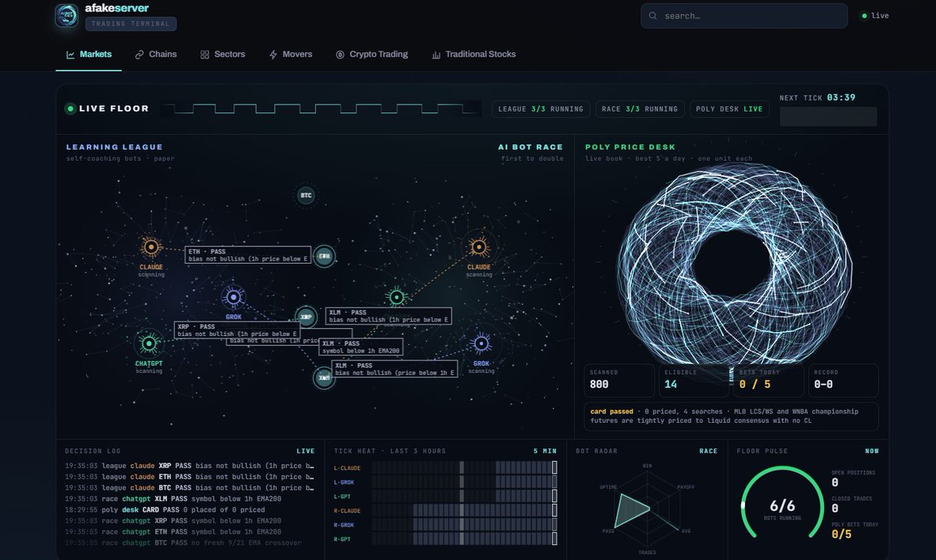The height and width of the screenshot is (560, 936).
Task: Click the NEXT TICK 03:39 countdown
Action: pyautogui.click(x=817, y=98)
